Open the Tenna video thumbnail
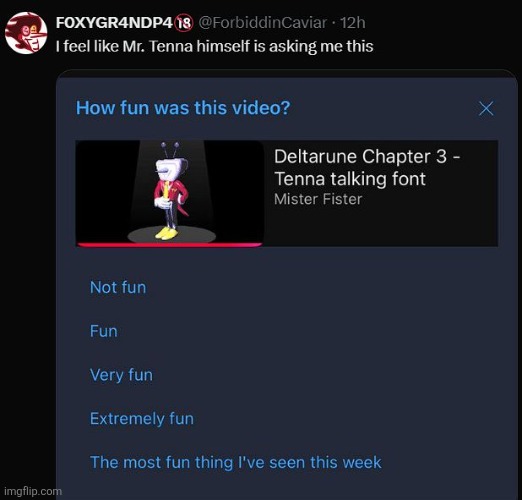522x500 pixels. point(169,194)
